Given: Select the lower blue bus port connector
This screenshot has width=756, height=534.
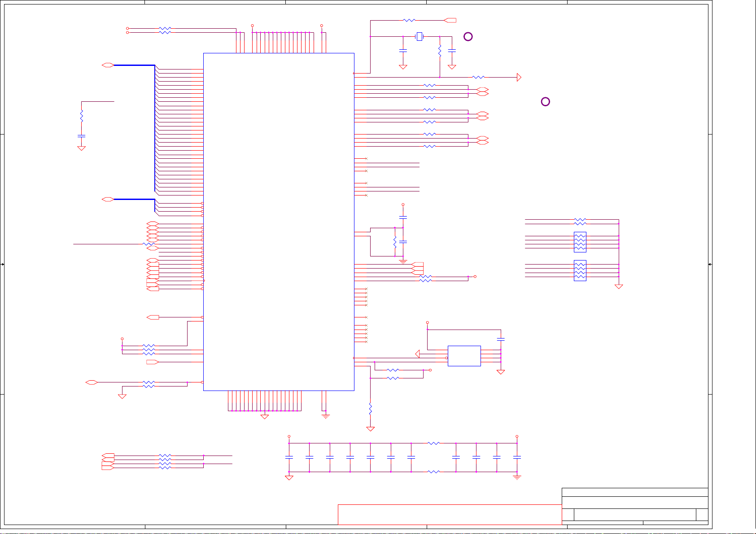Looking at the screenshot, I should point(108,199).
